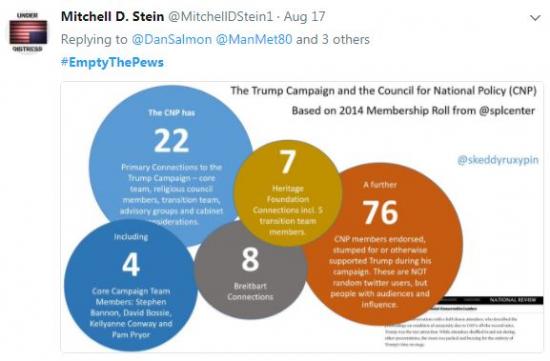The image size is (550, 361).
Task: Open Mitchell D. Stein's profile avatar
Action: [x=28, y=32]
